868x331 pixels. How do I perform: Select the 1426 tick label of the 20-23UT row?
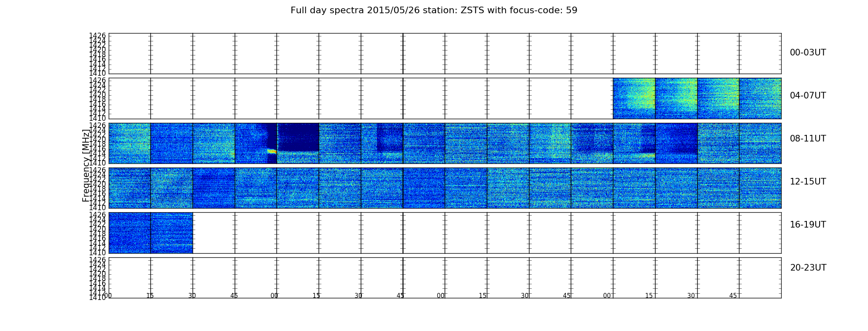tap(98, 260)
